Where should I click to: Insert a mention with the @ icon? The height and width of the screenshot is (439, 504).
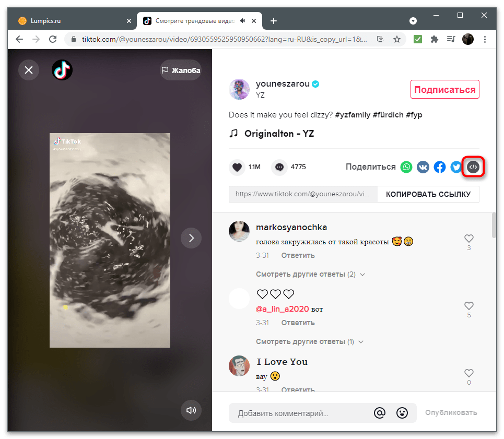click(x=380, y=413)
